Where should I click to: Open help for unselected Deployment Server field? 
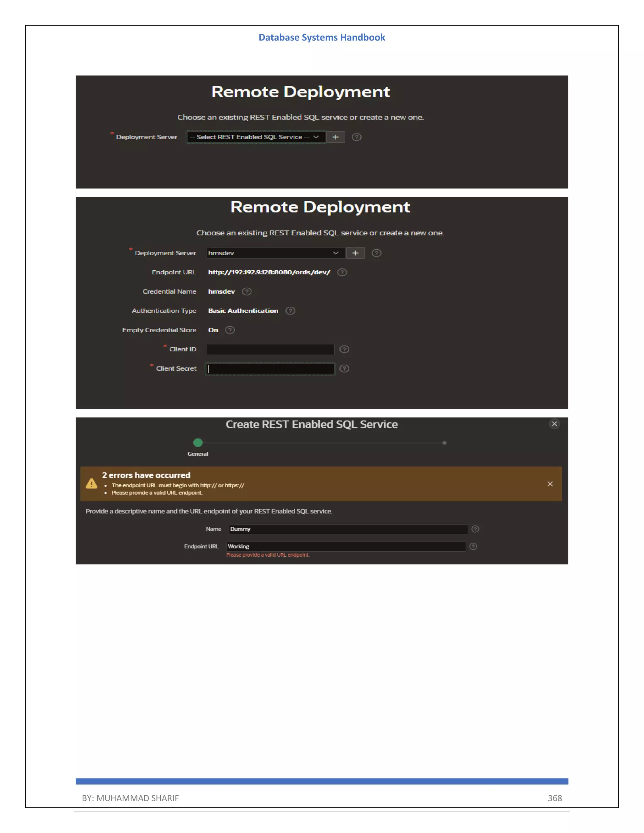coord(356,137)
